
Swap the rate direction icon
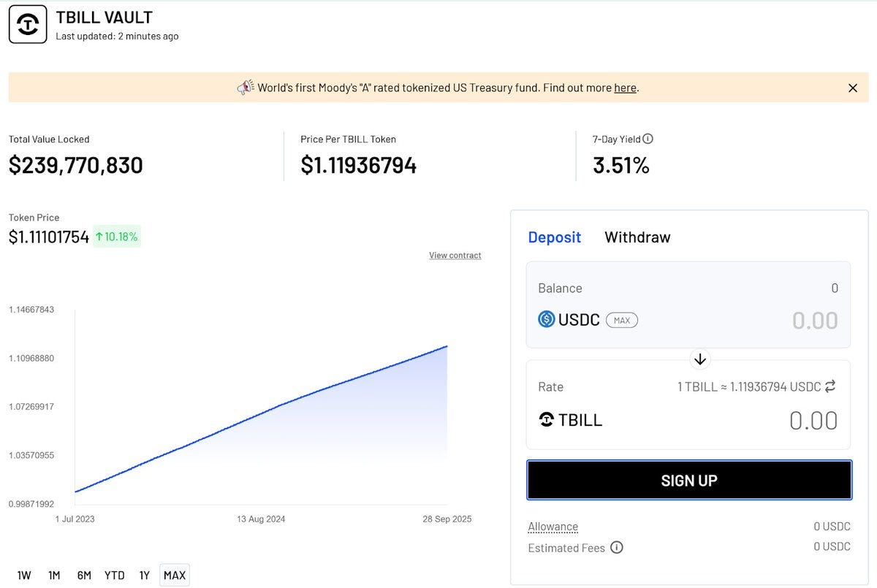(x=830, y=386)
